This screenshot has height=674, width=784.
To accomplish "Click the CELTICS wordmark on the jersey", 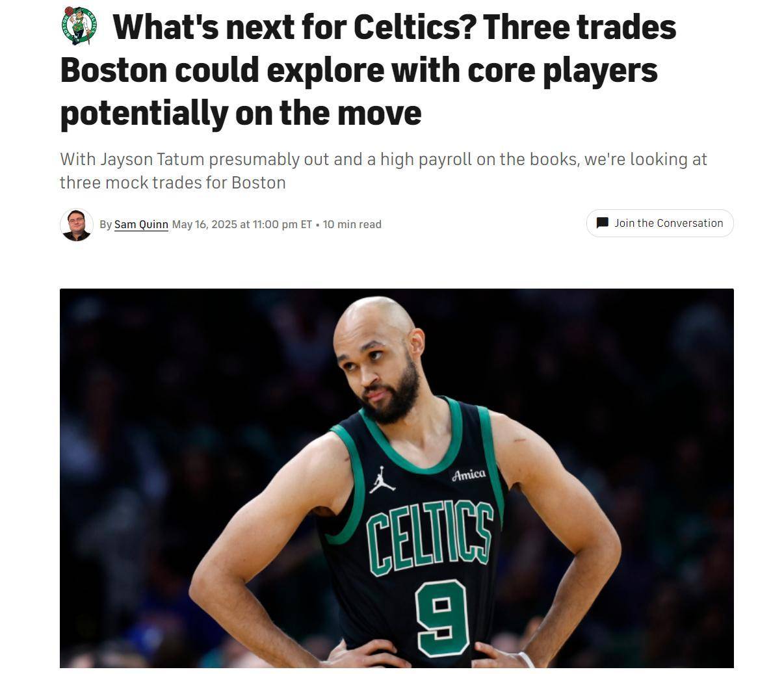I will 429,537.
